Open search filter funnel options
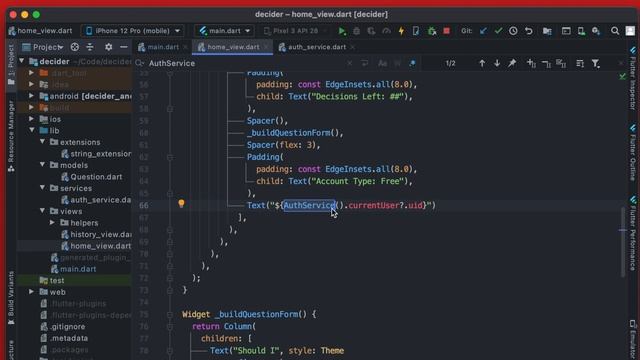 point(596,64)
